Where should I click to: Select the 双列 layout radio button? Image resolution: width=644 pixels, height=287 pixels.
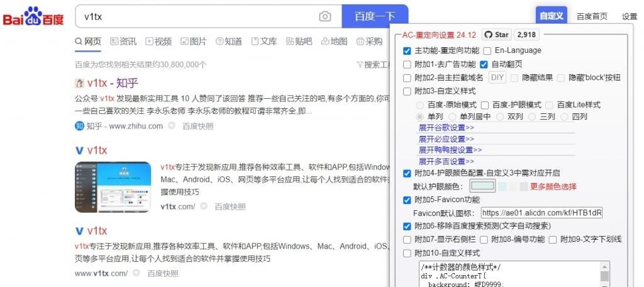click(500, 117)
